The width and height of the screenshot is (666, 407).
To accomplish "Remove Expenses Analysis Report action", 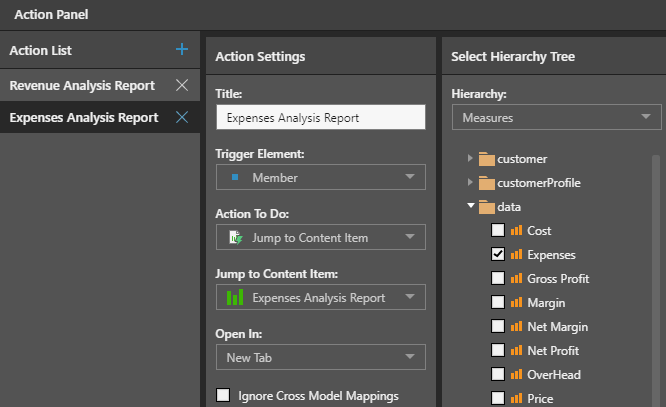I will (x=182, y=117).
